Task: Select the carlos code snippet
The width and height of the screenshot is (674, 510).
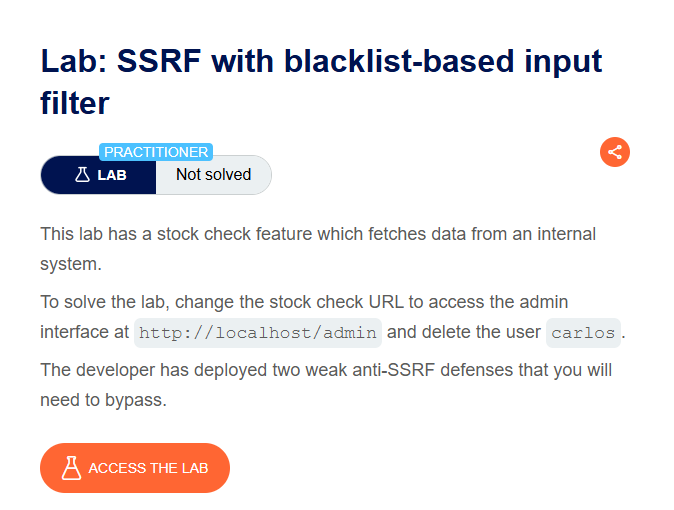Action: coord(583,333)
